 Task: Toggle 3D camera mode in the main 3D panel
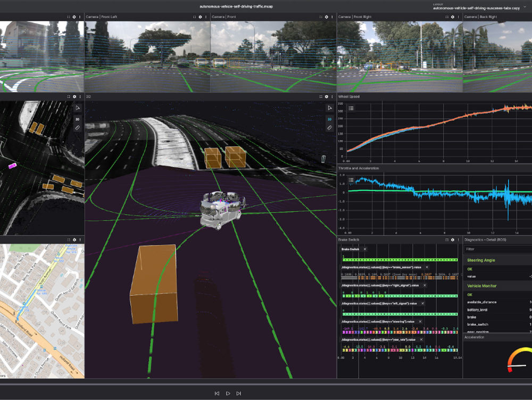329,119
